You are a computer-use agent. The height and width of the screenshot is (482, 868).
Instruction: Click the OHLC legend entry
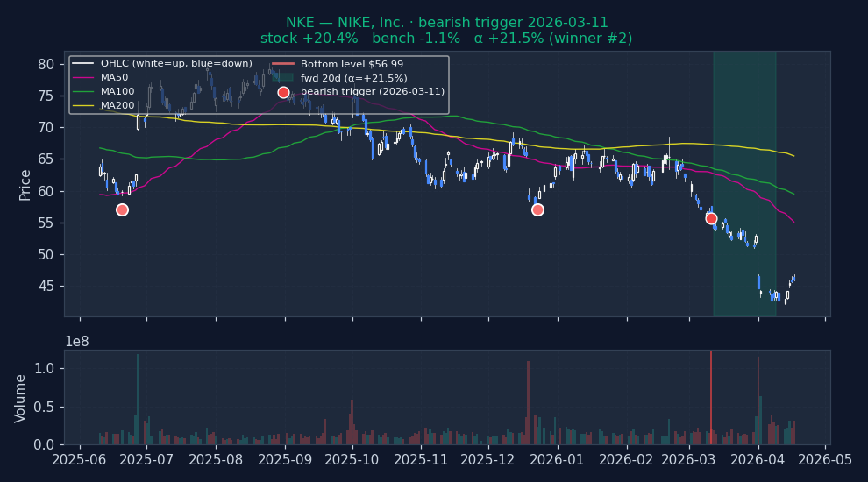click(x=162, y=64)
